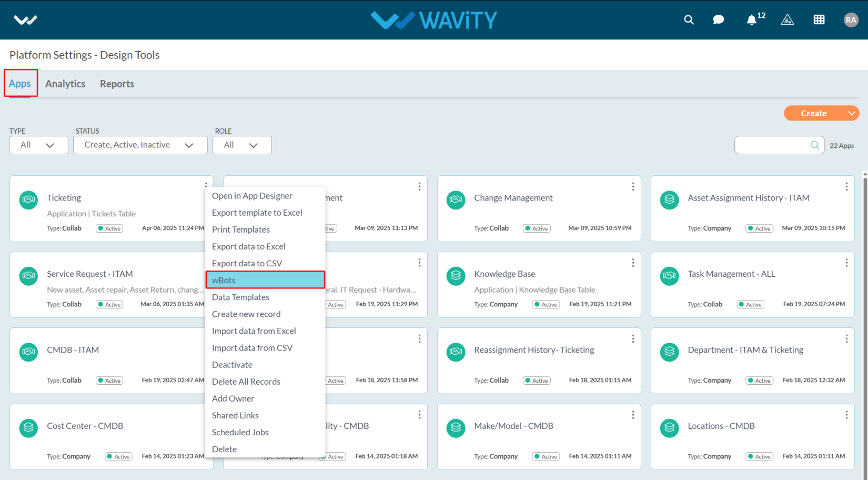868x480 pixels.
Task: Click the Reassignment History- Ticketing icon
Action: [x=456, y=352]
